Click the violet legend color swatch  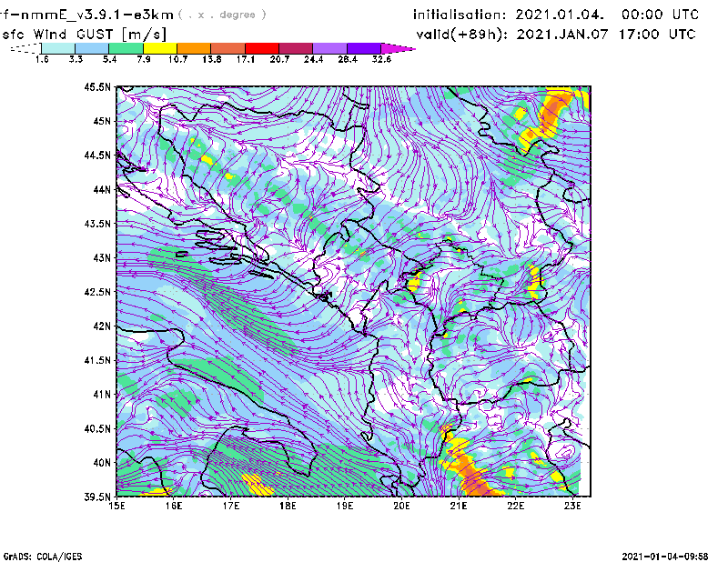point(364,48)
